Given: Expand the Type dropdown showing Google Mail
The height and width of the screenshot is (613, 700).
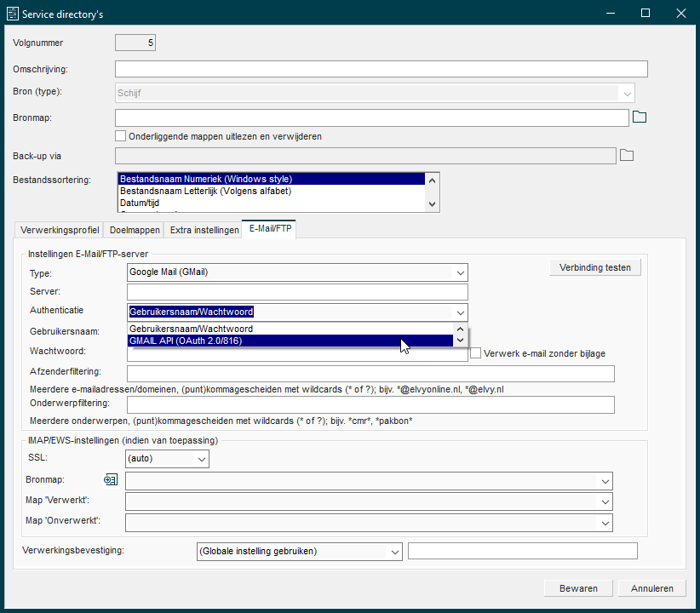Looking at the screenshot, I should (x=460, y=272).
